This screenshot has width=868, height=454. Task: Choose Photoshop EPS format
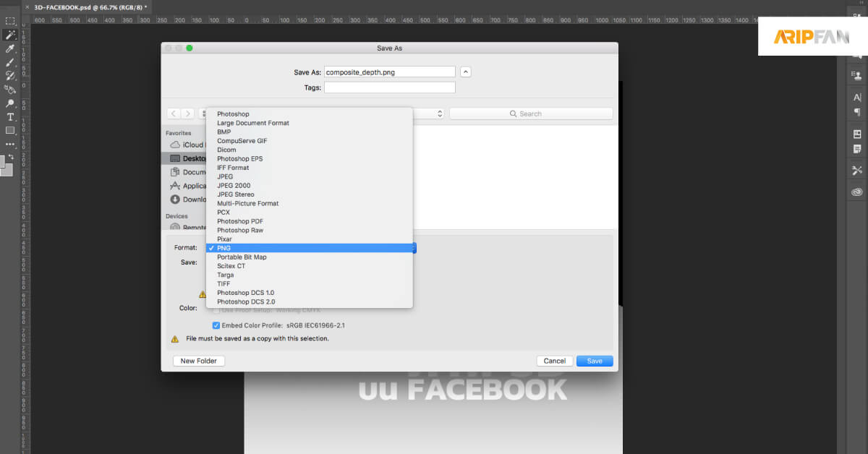[309, 159]
